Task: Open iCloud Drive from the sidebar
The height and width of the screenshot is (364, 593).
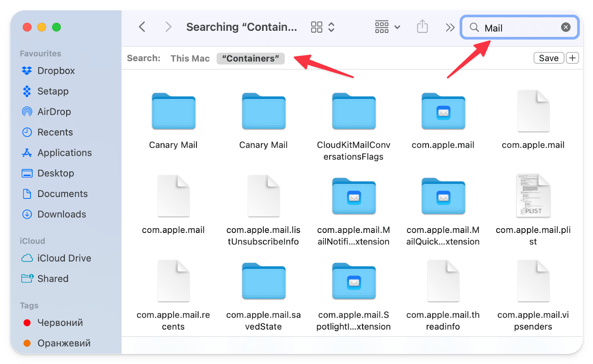Action: click(64, 258)
